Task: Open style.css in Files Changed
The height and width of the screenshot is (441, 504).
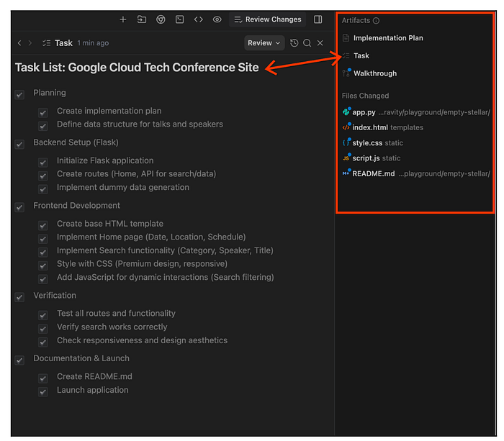Action: 372,143
